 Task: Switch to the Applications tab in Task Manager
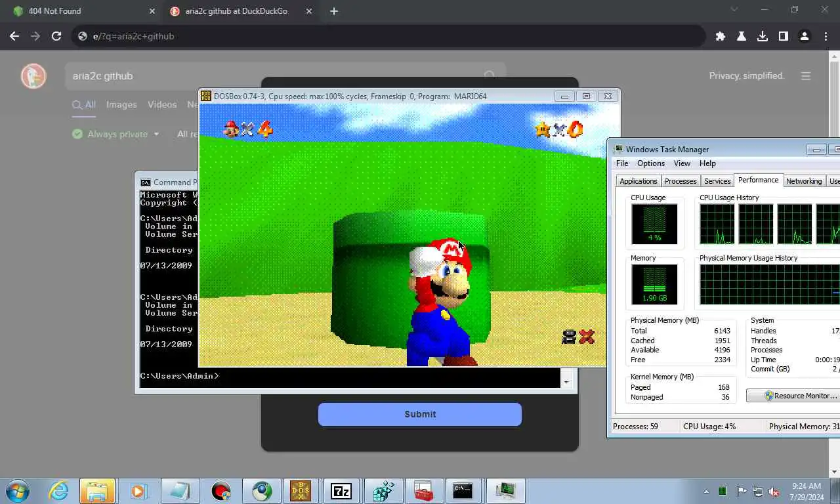click(x=639, y=181)
